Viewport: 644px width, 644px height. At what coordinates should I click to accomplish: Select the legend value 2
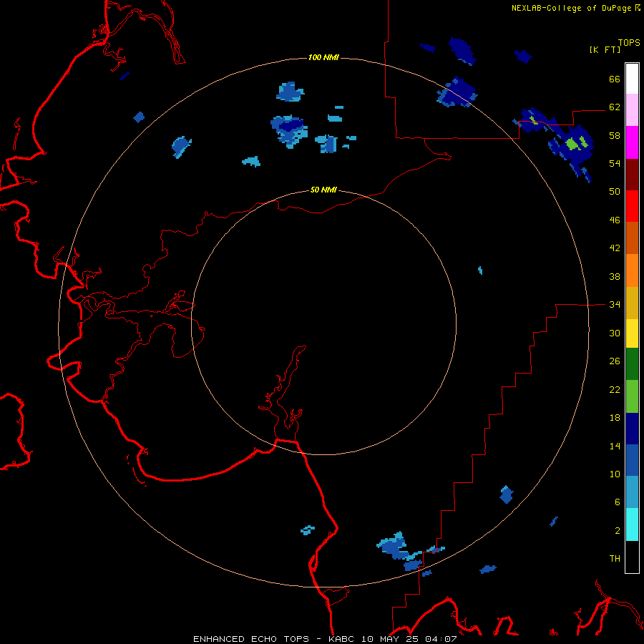[618, 530]
